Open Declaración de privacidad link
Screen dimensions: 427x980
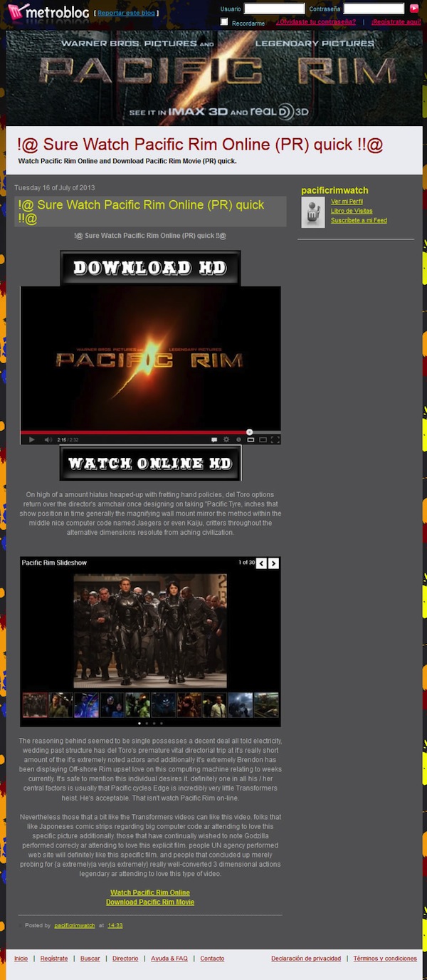click(306, 959)
